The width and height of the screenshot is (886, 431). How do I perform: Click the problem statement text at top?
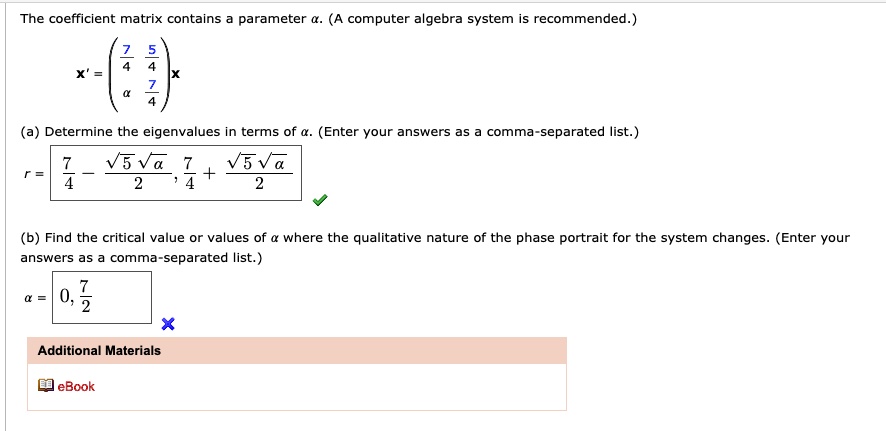coord(328,19)
